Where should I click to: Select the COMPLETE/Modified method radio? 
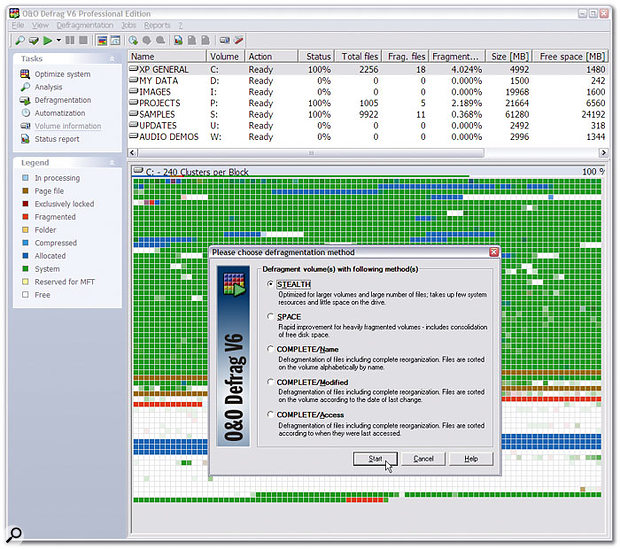point(270,382)
